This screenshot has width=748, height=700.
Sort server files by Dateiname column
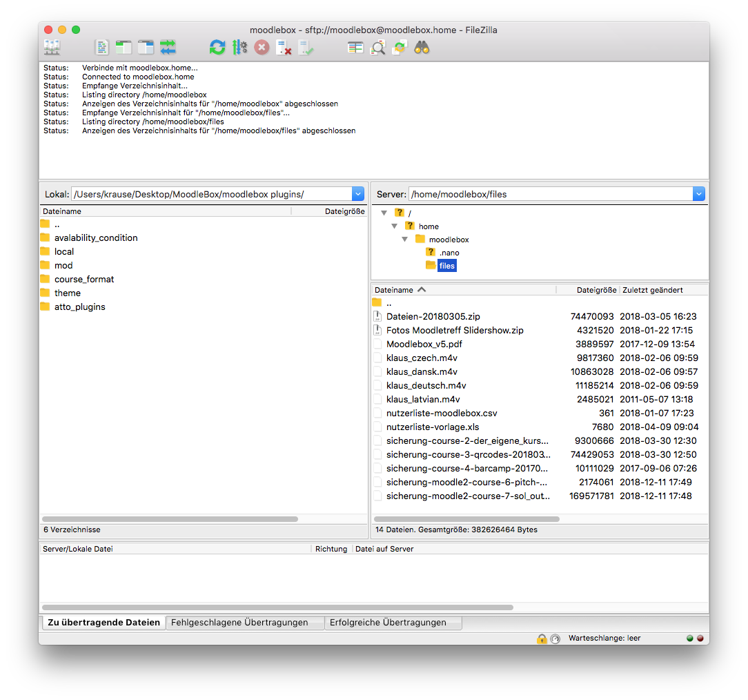(464, 290)
